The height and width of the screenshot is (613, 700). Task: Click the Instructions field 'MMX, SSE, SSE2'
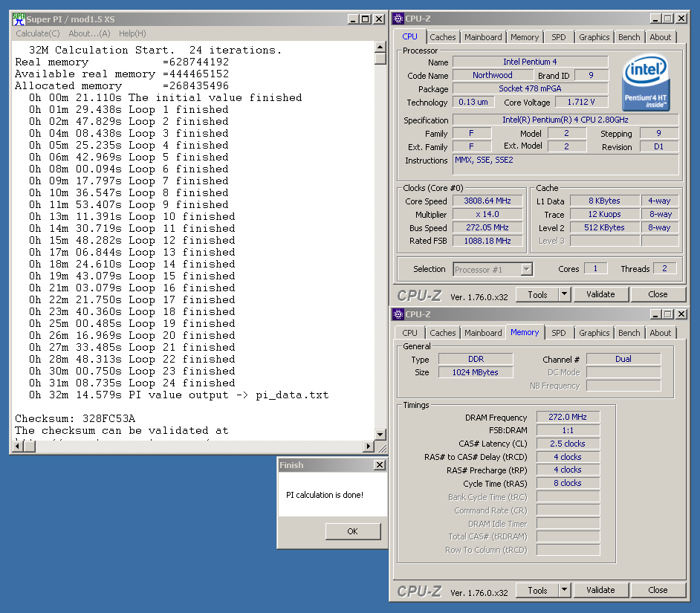[x=565, y=164]
